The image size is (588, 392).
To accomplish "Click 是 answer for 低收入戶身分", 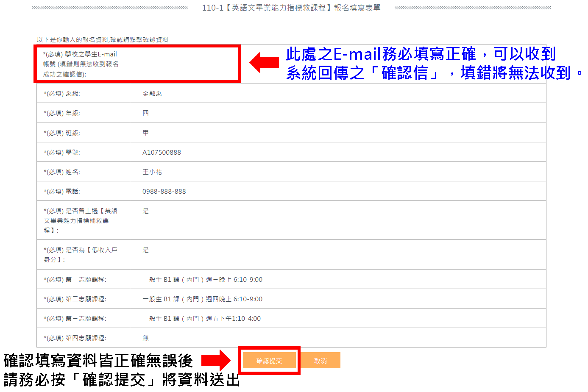I will tap(145, 250).
